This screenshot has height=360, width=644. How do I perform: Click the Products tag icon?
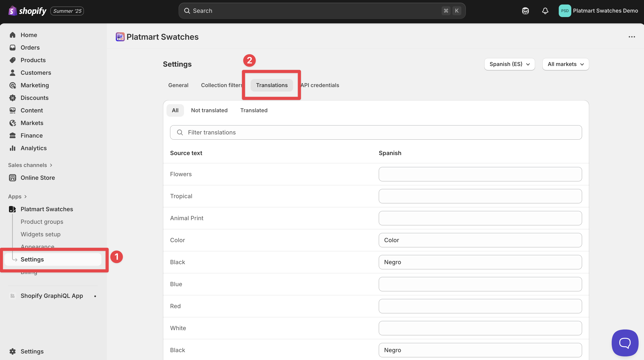tap(13, 60)
